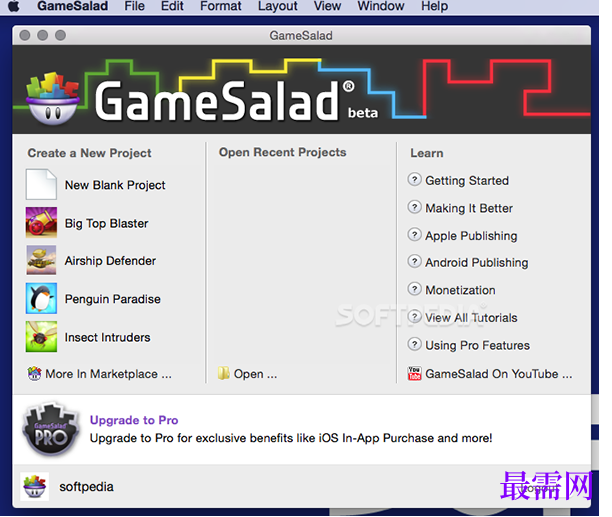The width and height of the screenshot is (612, 517).
Task: Click the Open ... project link
Action: tap(255, 374)
